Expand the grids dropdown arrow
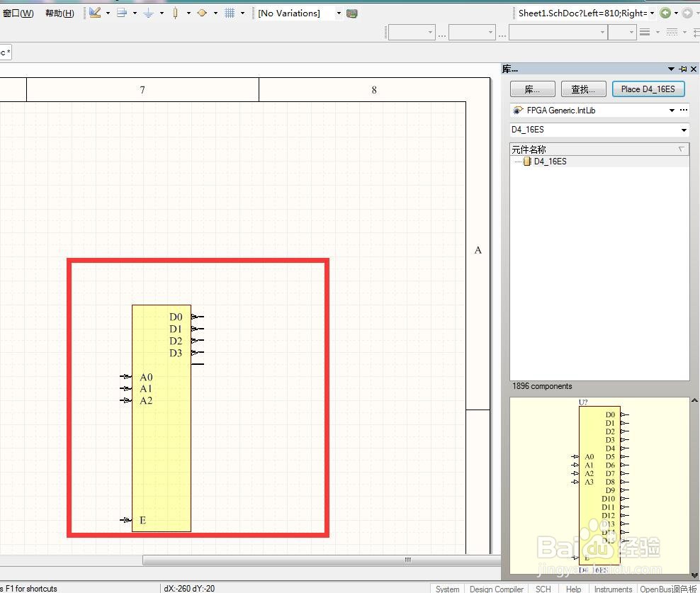Viewport: 700px width, 593px height. pos(243,13)
